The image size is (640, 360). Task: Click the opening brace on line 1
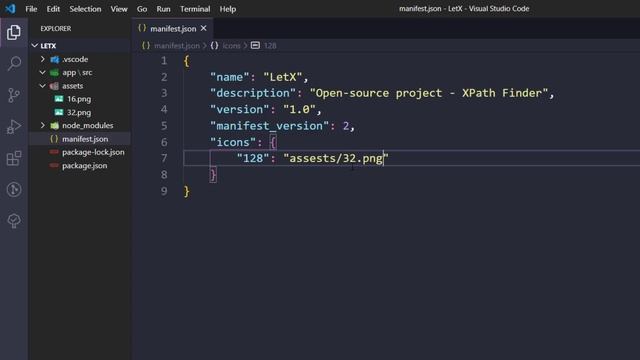click(x=187, y=61)
